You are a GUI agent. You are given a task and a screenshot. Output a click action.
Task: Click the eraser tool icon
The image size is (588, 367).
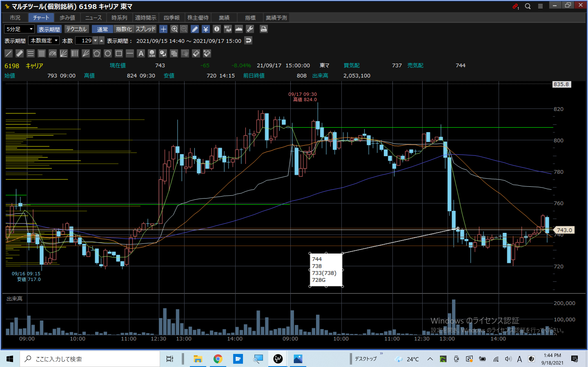coord(196,53)
